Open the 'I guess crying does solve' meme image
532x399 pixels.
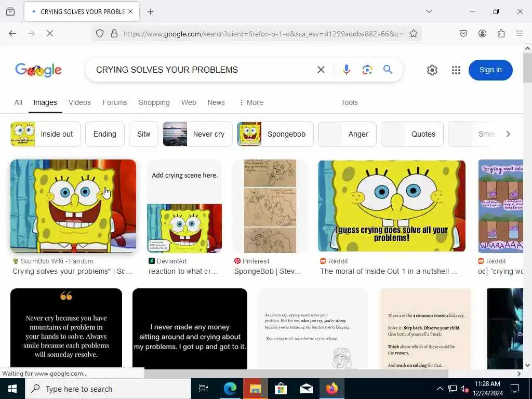pyautogui.click(x=392, y=206)
